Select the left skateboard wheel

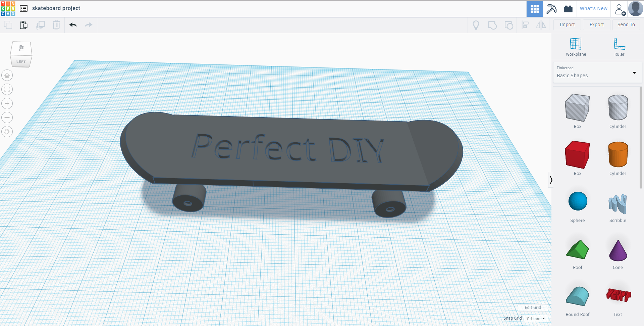pyautogui.click(x=189, y=198)
